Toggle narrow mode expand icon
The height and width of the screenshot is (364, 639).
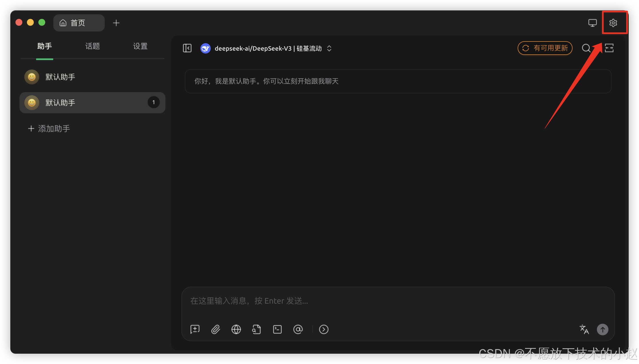coord(609,48)
